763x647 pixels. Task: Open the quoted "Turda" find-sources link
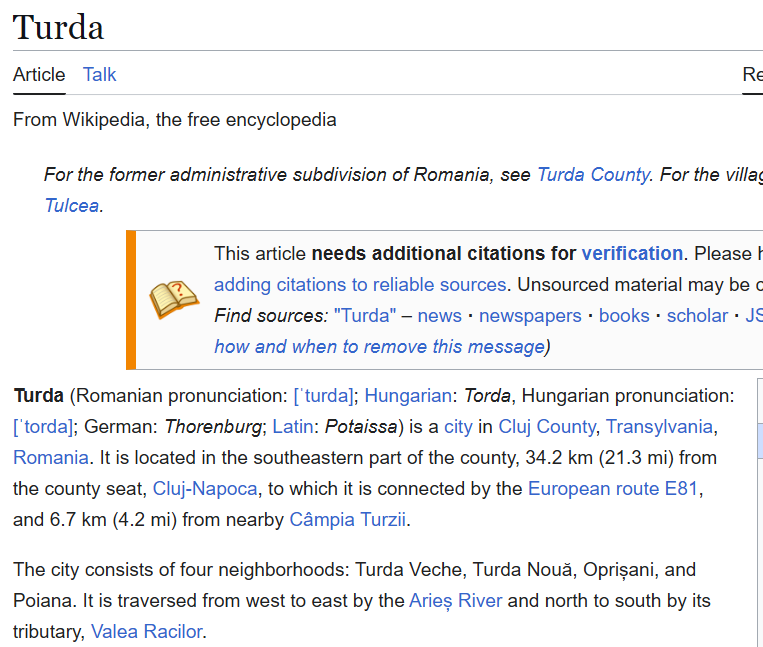point(365,316)
